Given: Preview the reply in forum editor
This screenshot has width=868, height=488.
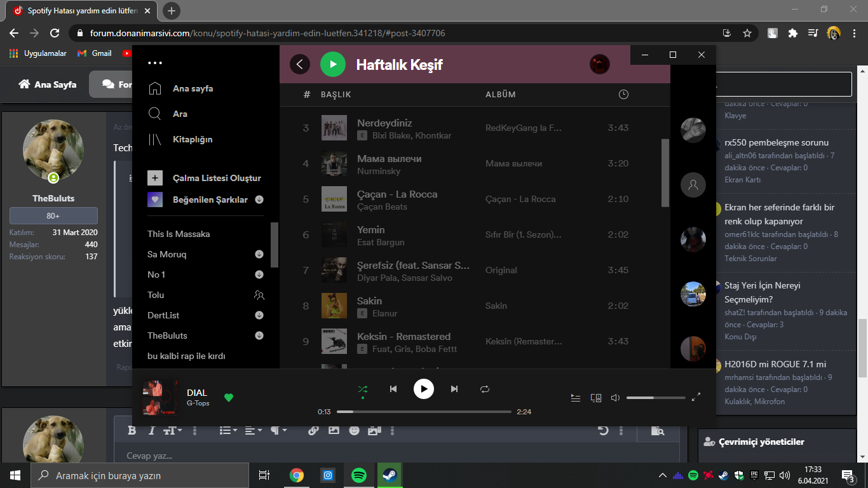Looking at the screenshot, I should point(658,431).
